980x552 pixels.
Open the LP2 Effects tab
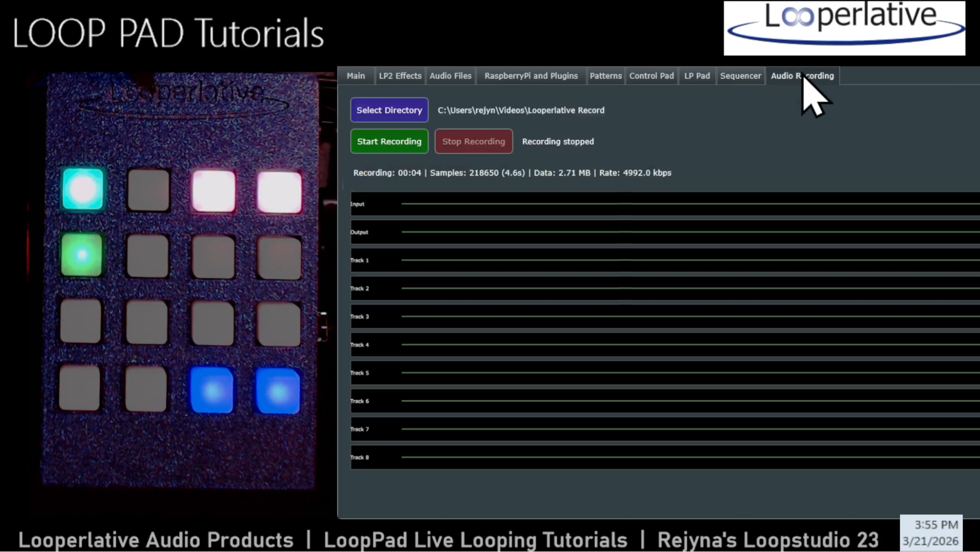pos(400,76)
